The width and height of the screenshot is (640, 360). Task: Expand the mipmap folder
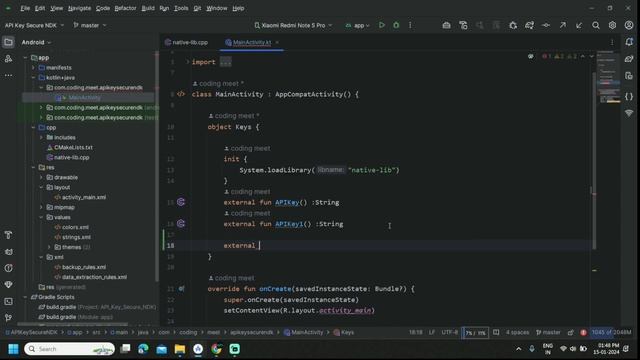coord(41,207)
